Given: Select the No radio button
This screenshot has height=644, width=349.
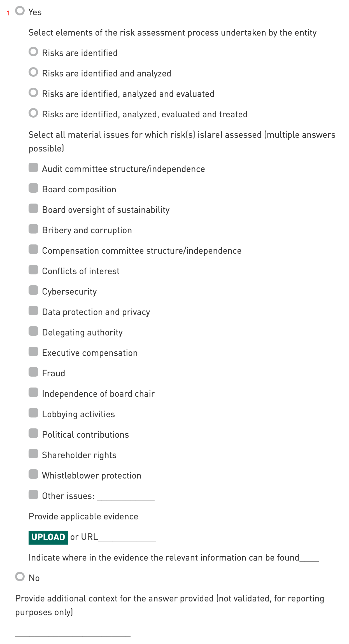Looking at the screenshot, I should (20, 577).
